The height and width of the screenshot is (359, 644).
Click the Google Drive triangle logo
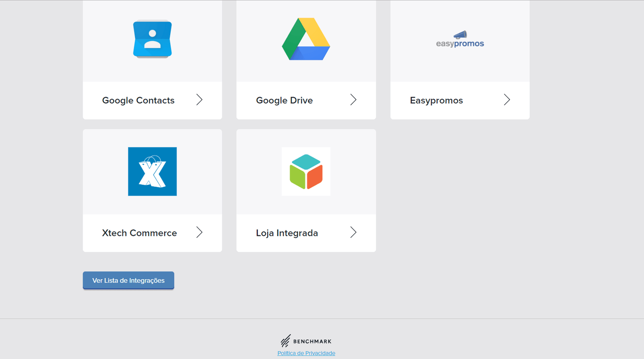306,39
